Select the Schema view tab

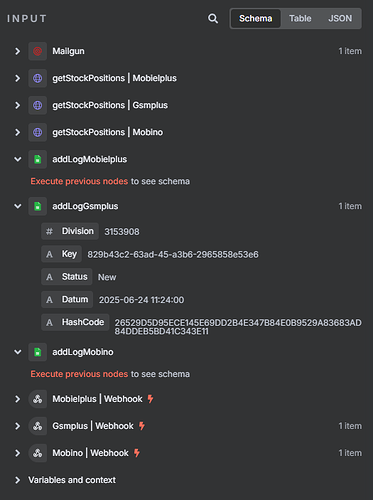point(256,19)
